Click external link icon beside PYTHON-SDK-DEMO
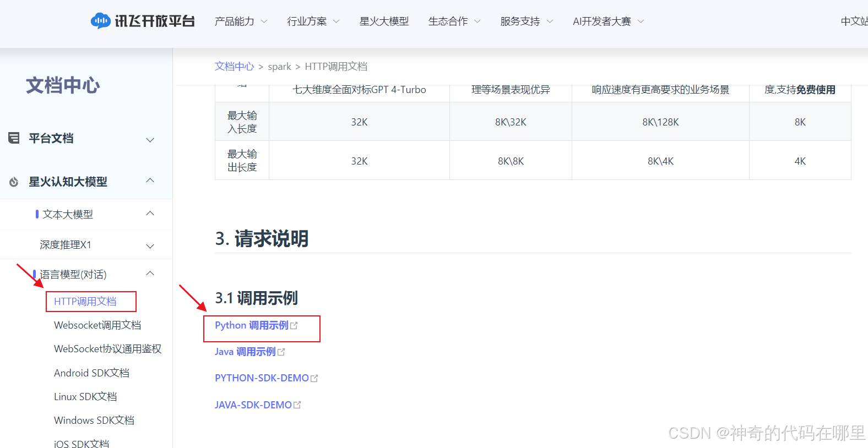 (314, 379)
